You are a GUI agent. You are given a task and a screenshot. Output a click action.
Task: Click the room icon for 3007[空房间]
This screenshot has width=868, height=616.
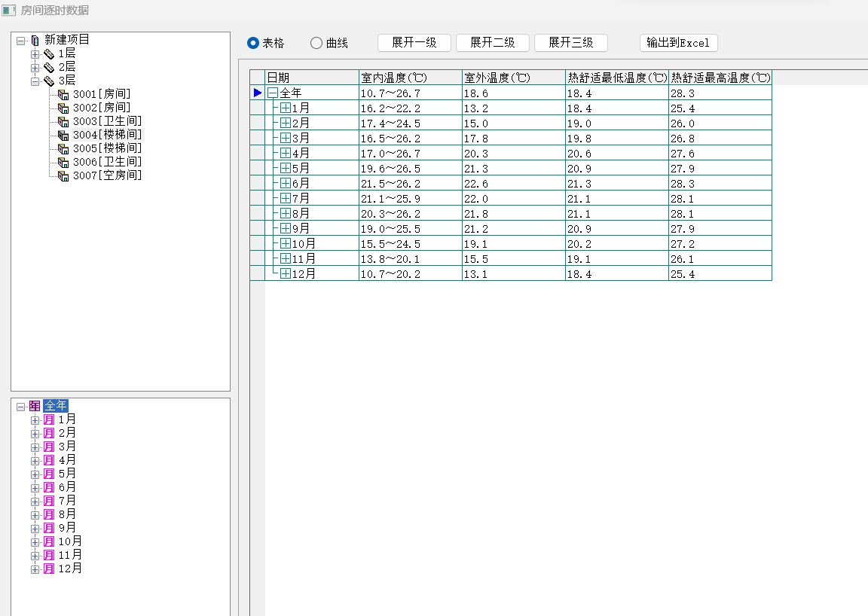point(63,175)
